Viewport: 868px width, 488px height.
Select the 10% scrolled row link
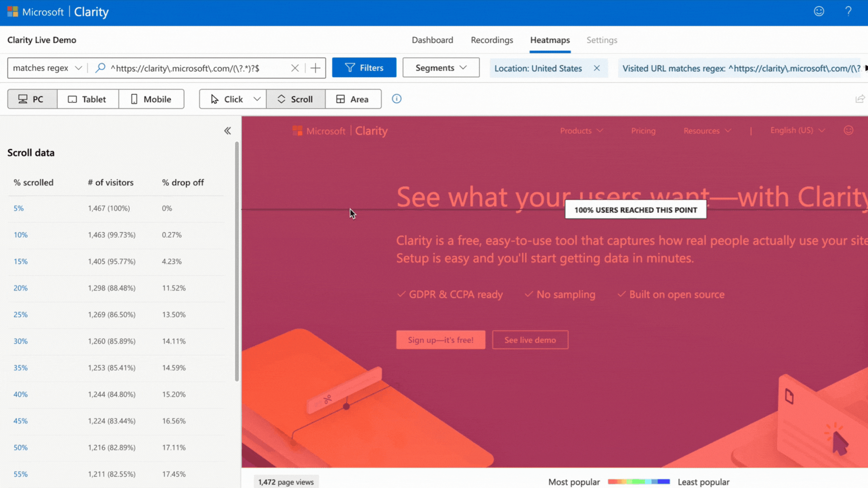tap(20, 235)
